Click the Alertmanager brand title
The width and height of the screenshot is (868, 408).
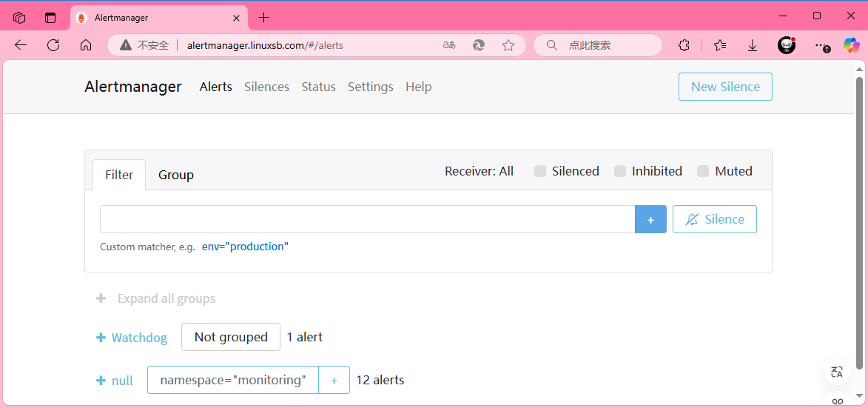[x=133, y=87]
